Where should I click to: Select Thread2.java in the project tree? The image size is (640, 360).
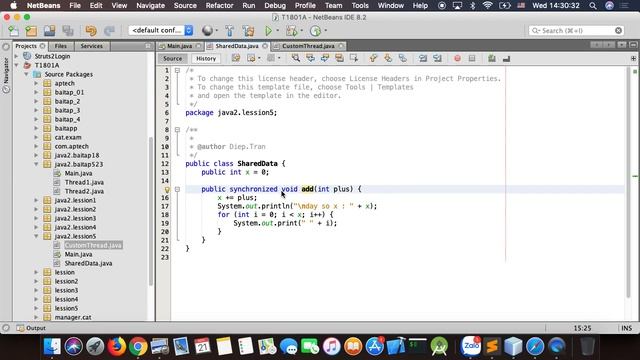point(84,191)
